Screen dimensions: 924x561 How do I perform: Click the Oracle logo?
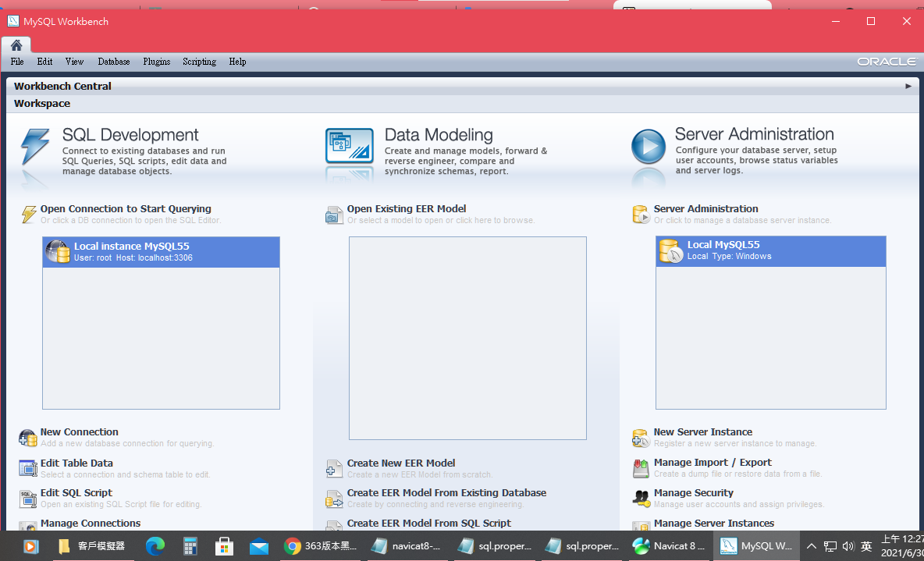point(887,62)
